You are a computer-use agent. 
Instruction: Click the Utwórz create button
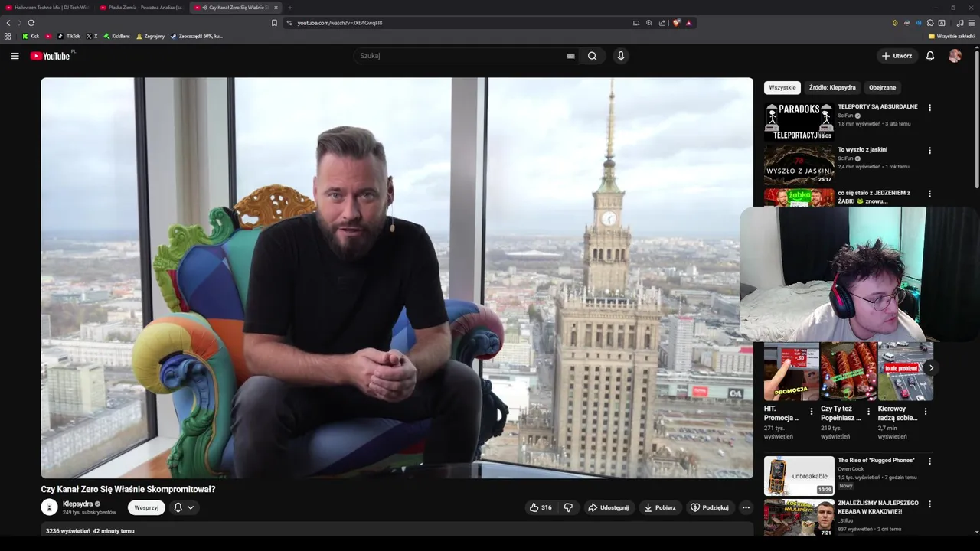point(897,56)
